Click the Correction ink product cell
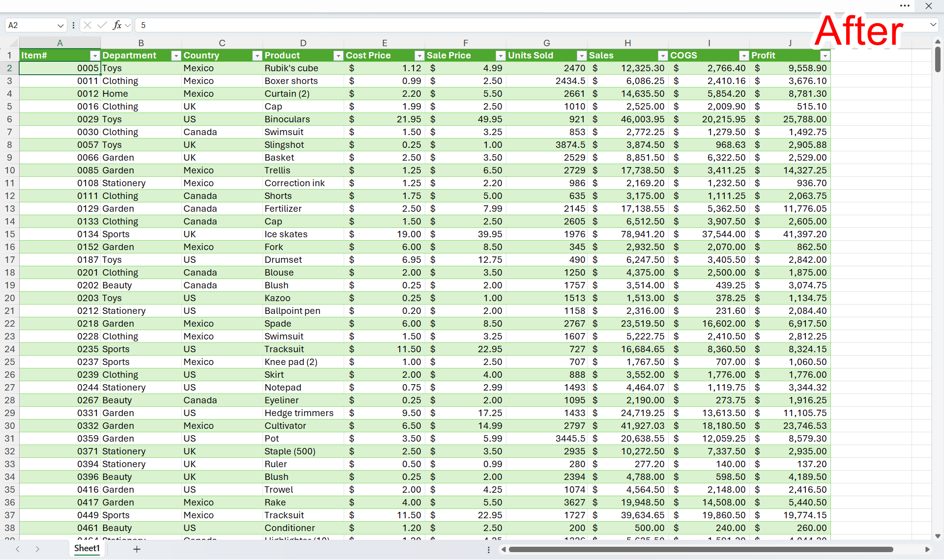944x560 pixels. (x=303, y=183)
